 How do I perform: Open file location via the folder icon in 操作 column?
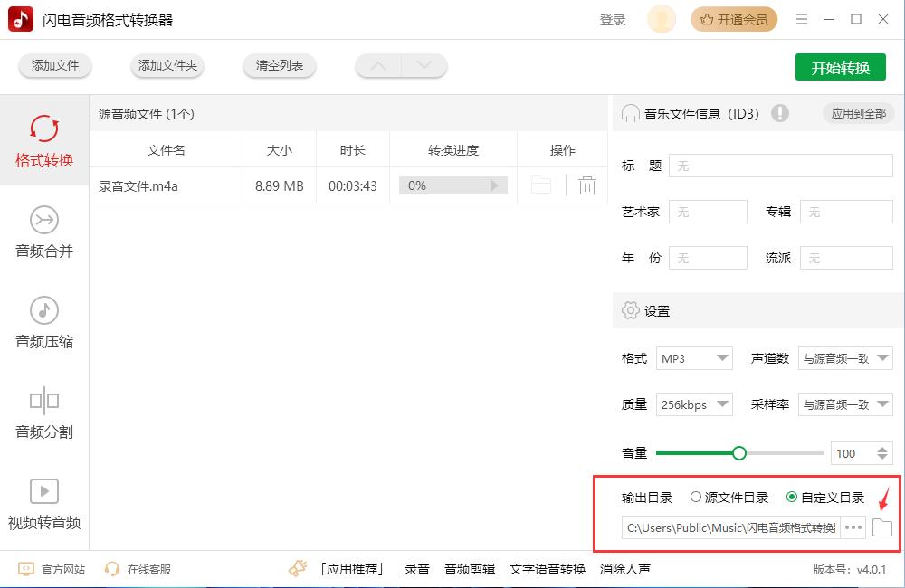click(540, 185)
